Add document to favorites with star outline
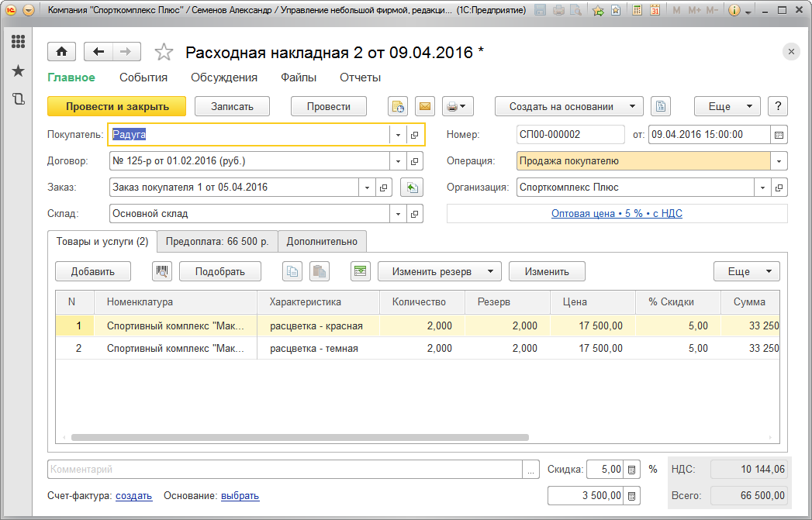Viewport: 812px width, 520px height. coord(164,52)
